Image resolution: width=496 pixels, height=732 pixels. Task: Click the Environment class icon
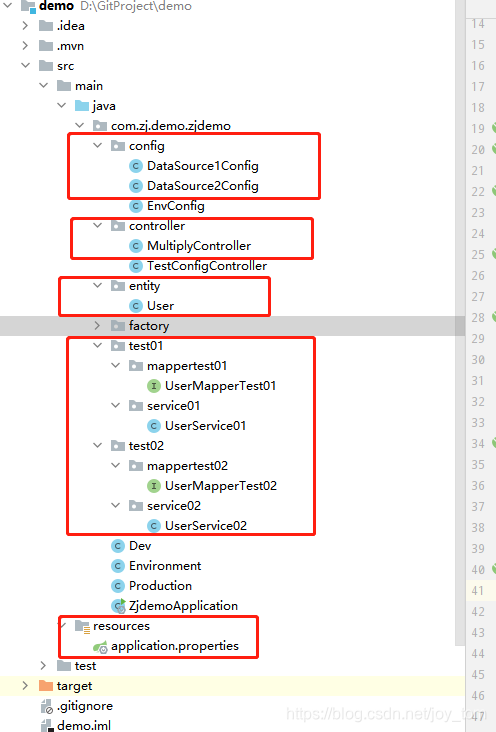(118, 566)
